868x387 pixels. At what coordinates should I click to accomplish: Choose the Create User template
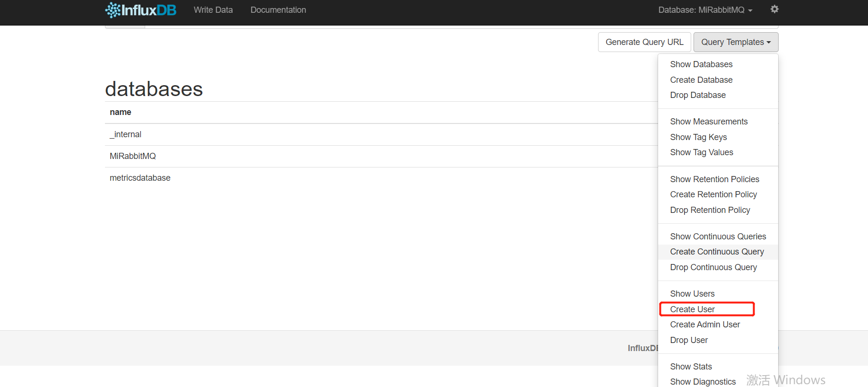(x=718, y=309)
